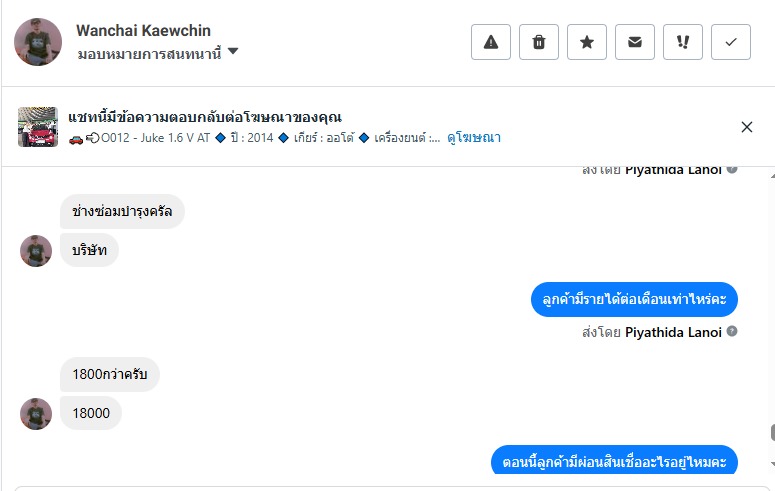Image resolution: width=775 pixels, height=491 pixels.
Task: Click the exclamation spam icon button
Action: [683, 42]
